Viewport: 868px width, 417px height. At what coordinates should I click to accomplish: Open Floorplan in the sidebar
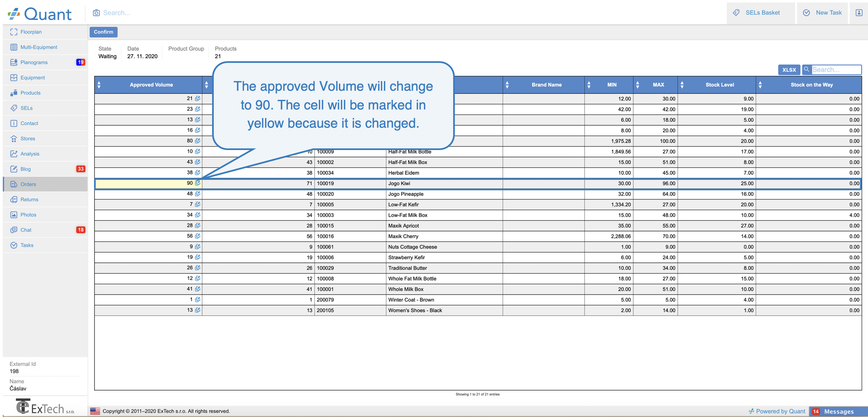coord(45,32)
